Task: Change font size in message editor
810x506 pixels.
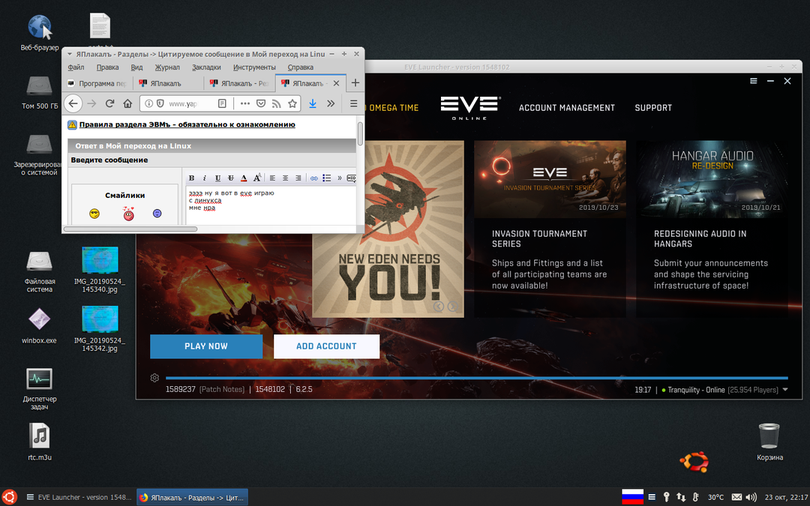Action: point(257,178)
